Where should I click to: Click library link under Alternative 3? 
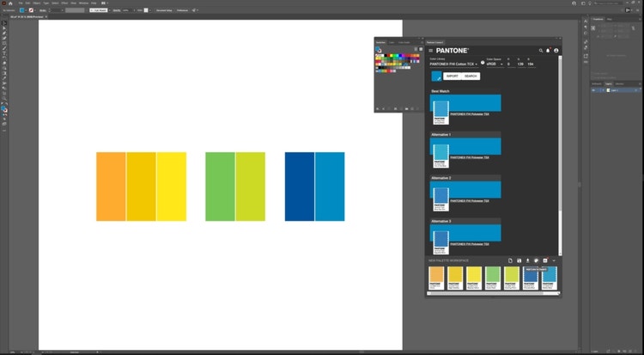tap(470, 244)
